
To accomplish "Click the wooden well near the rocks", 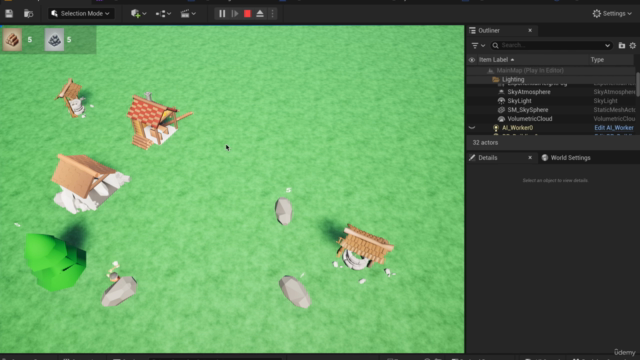I will click(x=364, y=248).
